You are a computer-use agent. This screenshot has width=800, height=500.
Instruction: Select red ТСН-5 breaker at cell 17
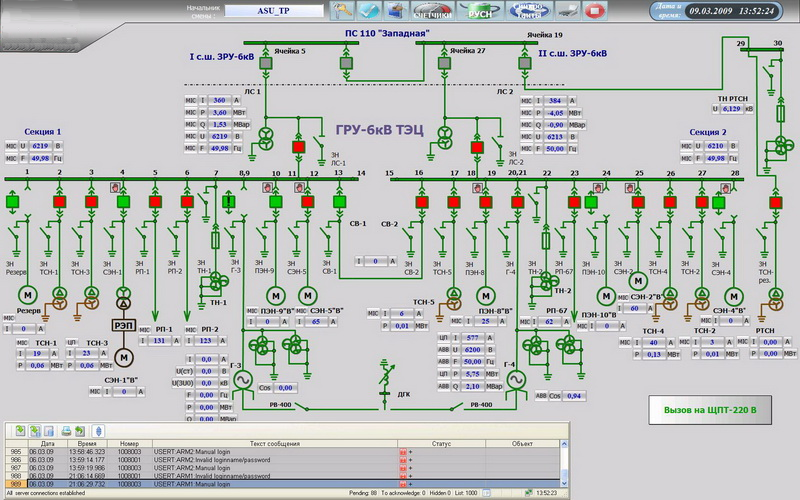(454, 202)
